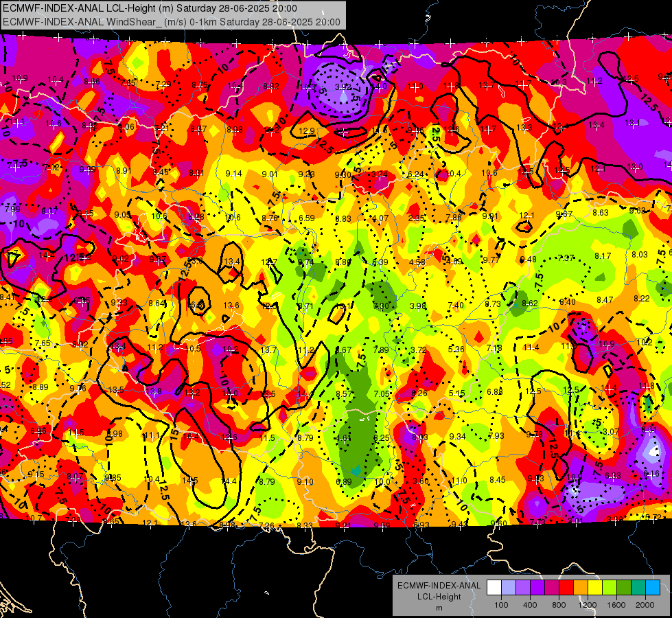Click the LCL-Height (m) header line
Screen dimensions: 672x618
click(x=150, y=8)
